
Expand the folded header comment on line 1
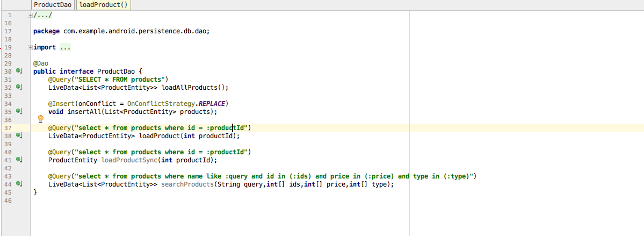pyautogui.click(x=30, y=15)
